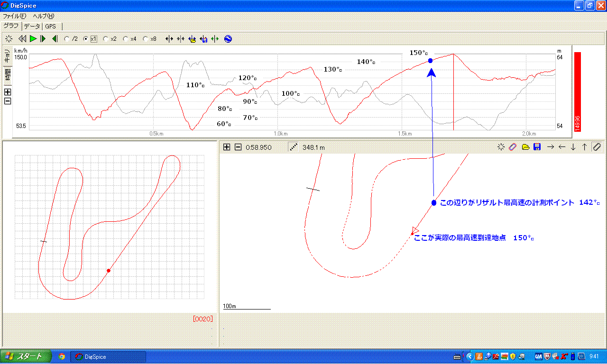Click the red position dot on track overview

109,271
